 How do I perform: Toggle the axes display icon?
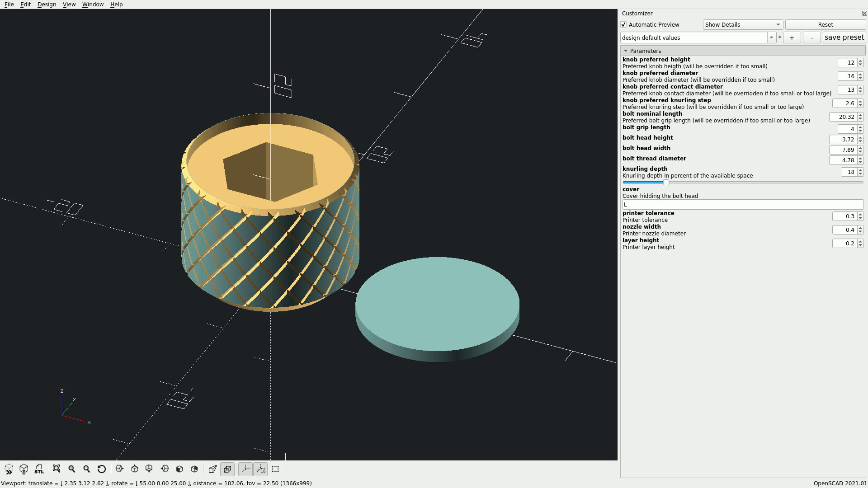(245, 469)
